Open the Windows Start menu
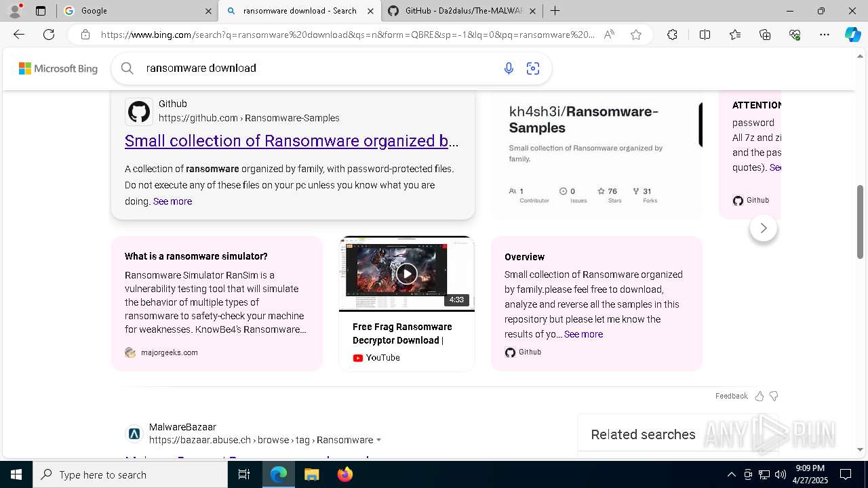Screen dimensions: 868x488 [16, 474]
